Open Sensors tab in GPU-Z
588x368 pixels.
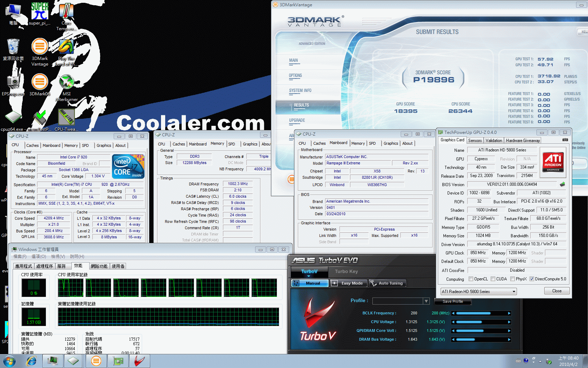coord(475,141)
